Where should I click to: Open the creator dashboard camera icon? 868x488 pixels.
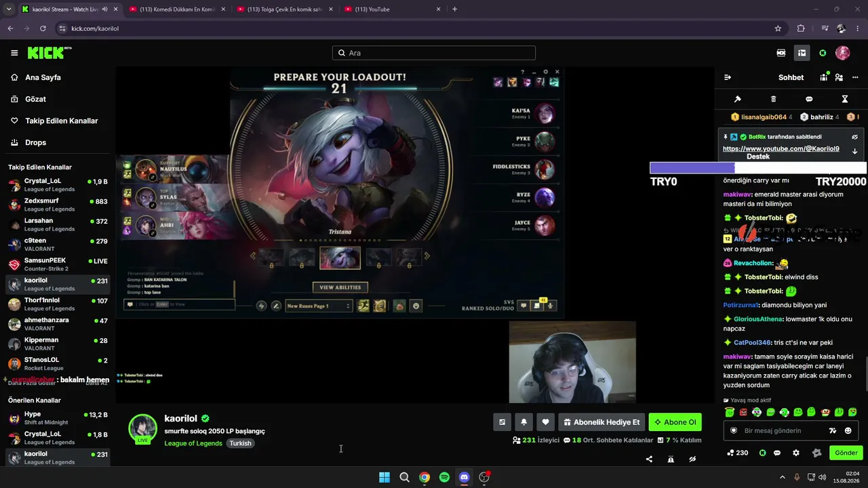(x=781, y=53)
